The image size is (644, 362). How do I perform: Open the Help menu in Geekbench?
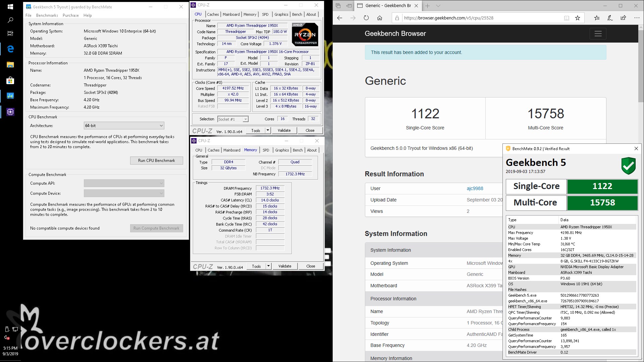pyautogui.click(x=88, y=15)
